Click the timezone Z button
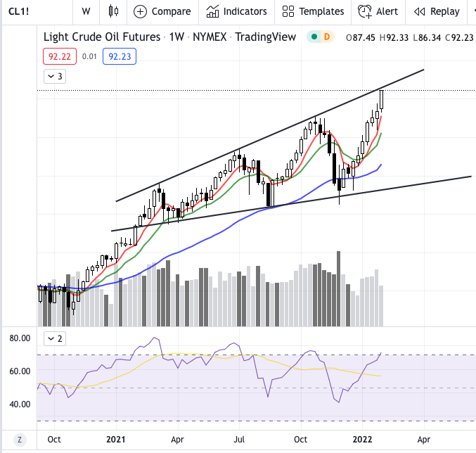The image size is (476, 453). pyautogui.click(x=20, y=440)
